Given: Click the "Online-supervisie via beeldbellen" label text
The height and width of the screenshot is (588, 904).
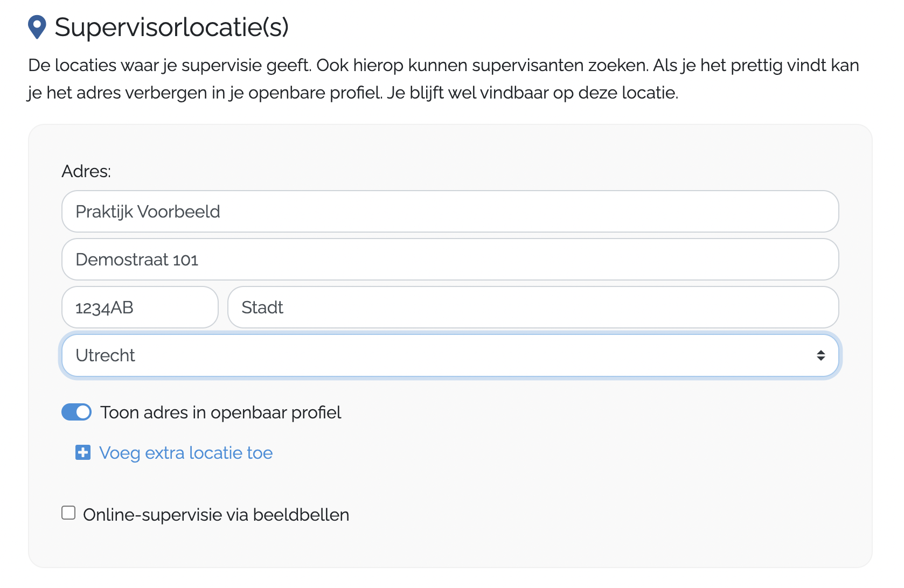Looking at the screenshot, I should click(x=216, y=515).
